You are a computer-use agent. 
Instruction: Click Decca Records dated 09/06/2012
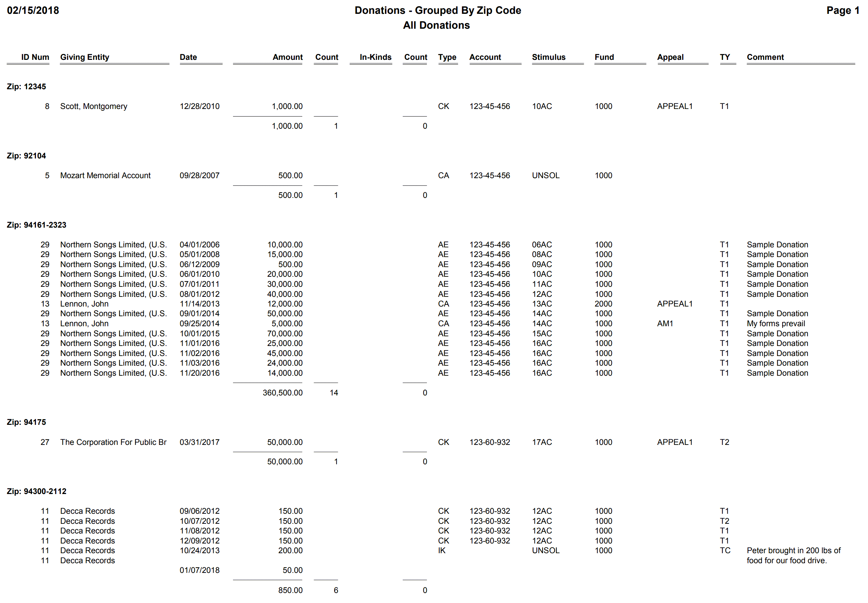click(x=87, y=511)
